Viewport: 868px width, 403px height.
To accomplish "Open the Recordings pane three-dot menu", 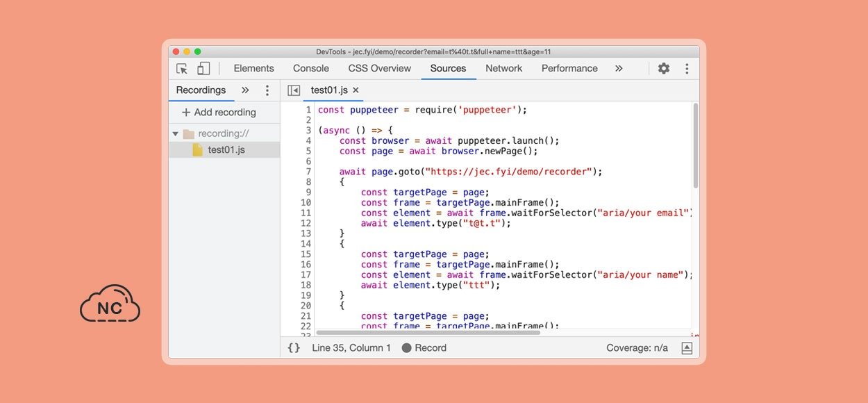I will (x=267, y=90).
